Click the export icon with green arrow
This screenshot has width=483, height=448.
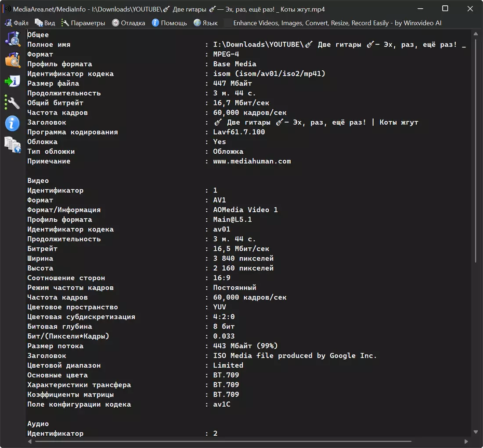click(13, 81)
